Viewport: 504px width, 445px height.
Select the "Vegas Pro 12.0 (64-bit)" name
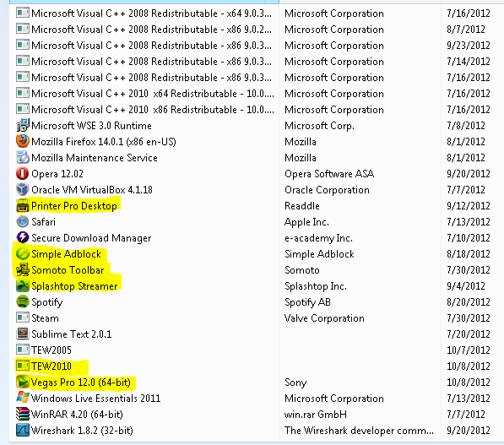pos(81,383)
